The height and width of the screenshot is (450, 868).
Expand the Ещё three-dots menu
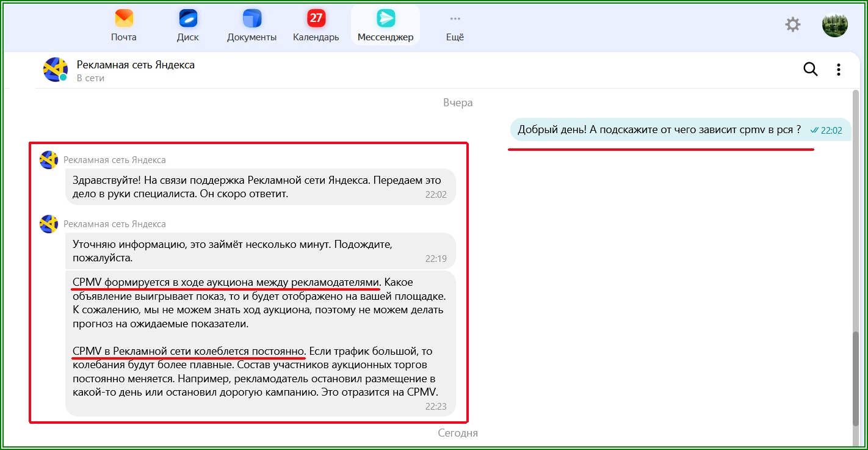455,19
